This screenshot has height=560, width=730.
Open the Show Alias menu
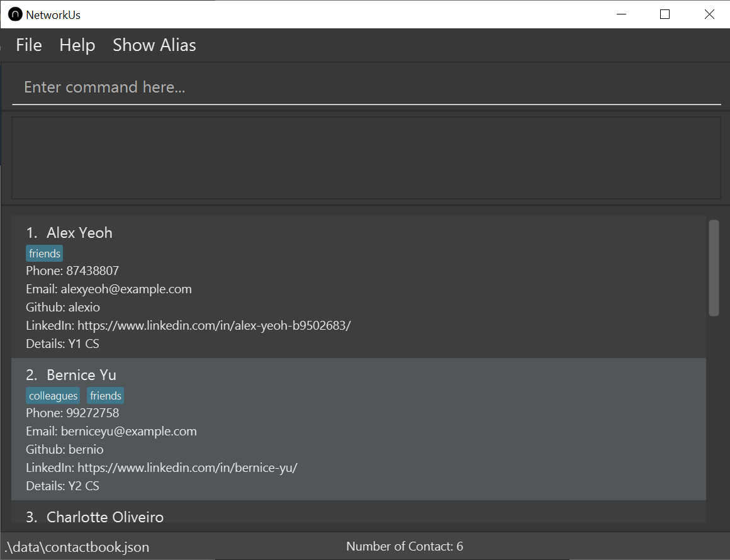point(154,45)
